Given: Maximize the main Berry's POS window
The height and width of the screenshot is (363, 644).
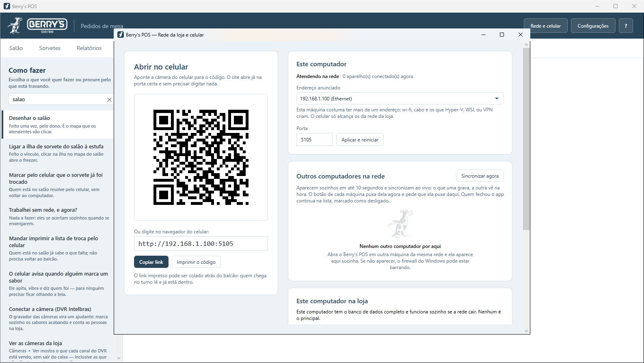Looking at the screenshot, I should 616,6.
